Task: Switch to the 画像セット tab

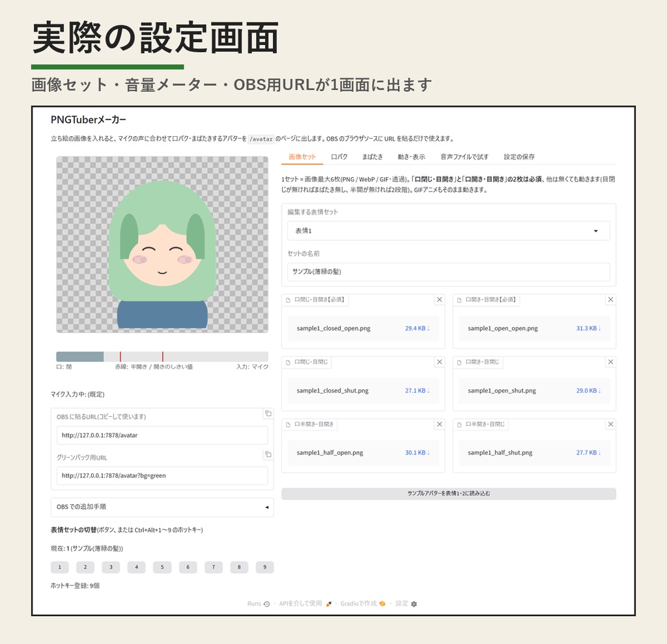Action: pyautogui.click(x=302, y=156)
